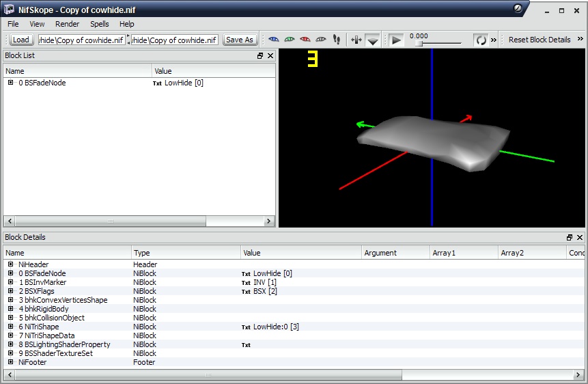The image size is (588, 384).
Task: Select the blue eye view icon
Action: coord(274,40)
